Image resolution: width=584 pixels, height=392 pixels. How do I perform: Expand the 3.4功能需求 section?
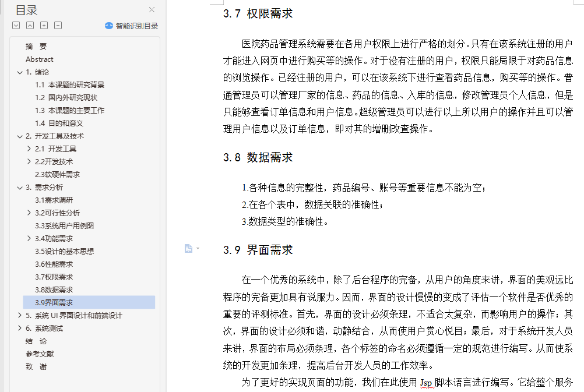(29, 238)
